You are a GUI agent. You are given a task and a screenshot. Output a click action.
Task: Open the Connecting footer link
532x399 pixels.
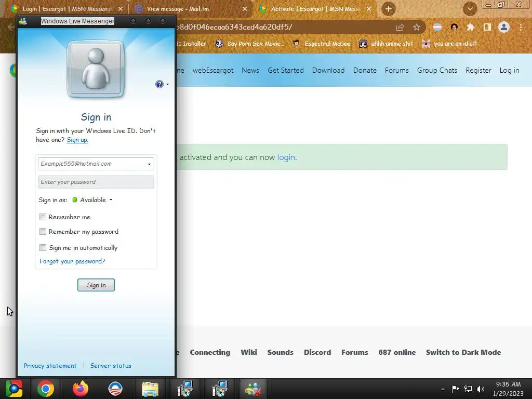210,353
